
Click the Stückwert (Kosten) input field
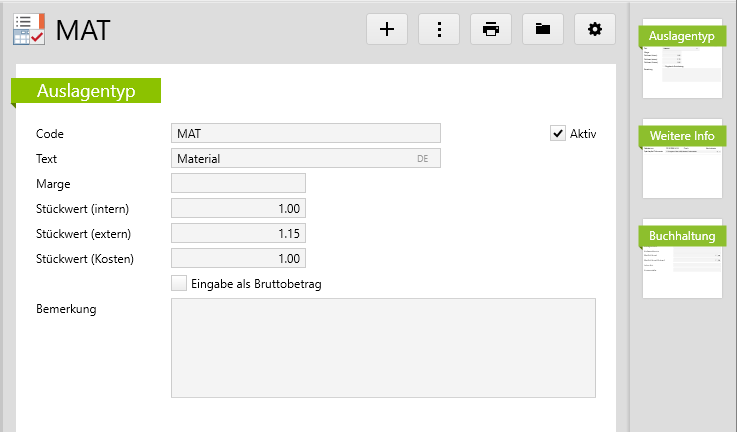tap(238, 258)
